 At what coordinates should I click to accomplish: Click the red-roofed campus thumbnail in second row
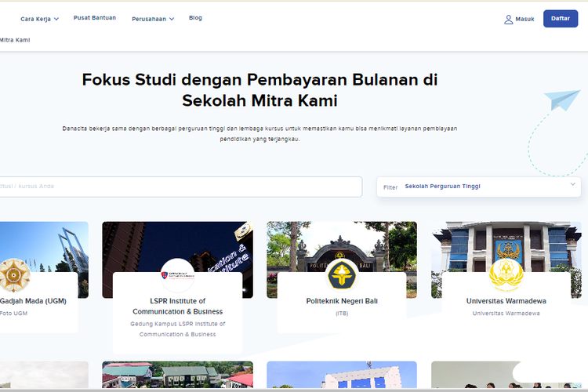coord(177,375)
